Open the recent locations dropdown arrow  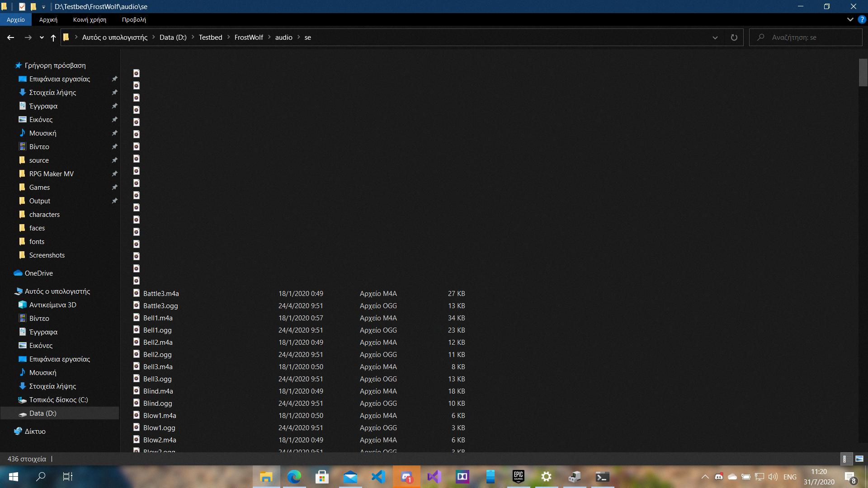[42, 38]
